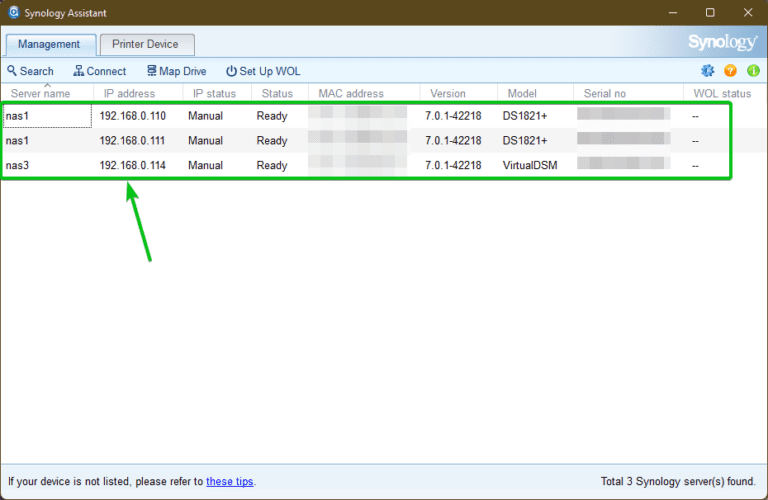768x500 pixels.
Task: Click the version 7.0.1-42218 cell of nas3
Action: pos(453,166)
